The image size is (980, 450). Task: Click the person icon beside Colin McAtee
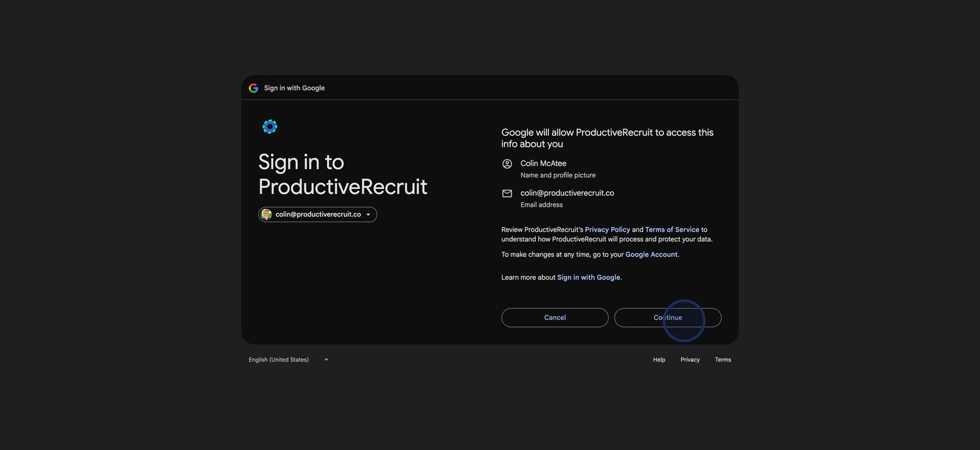coord(507,163)
